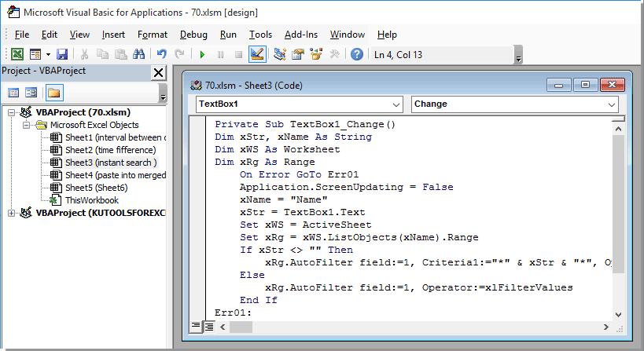Open Find with the binoculars icon
Viewport: 644px width, 351px height.
139,54
